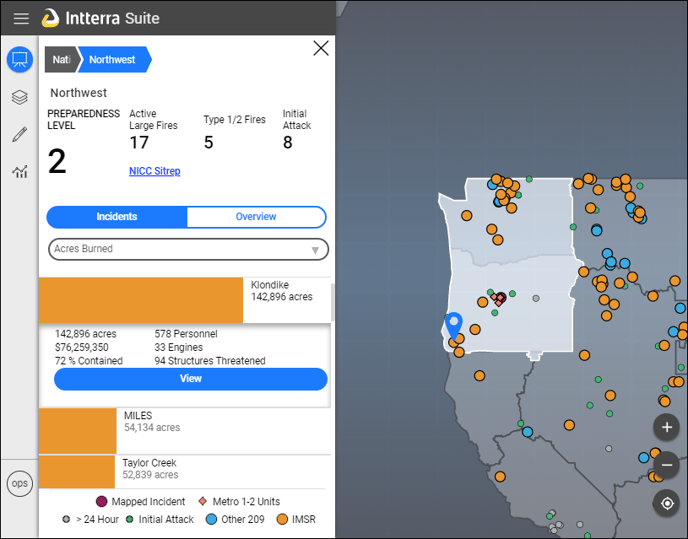
Task: Zoom in on the map
Action: [x=666, y=427]
